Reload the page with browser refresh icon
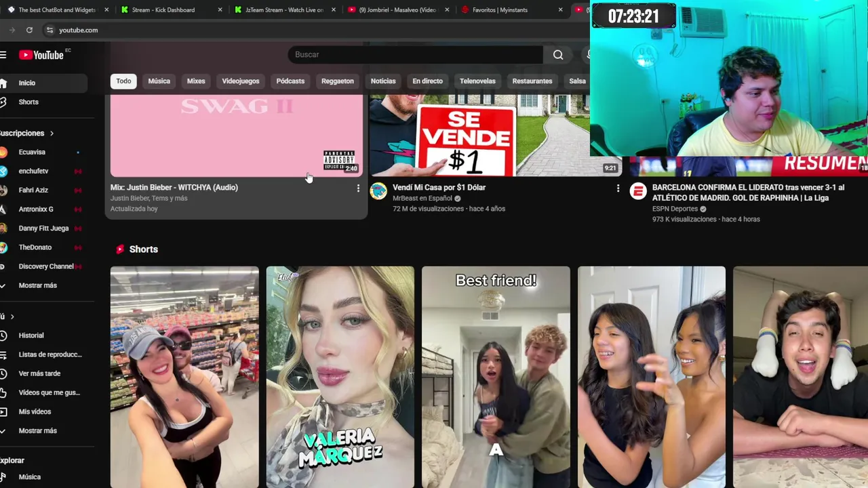868x488 pixels. pos(29,30)
